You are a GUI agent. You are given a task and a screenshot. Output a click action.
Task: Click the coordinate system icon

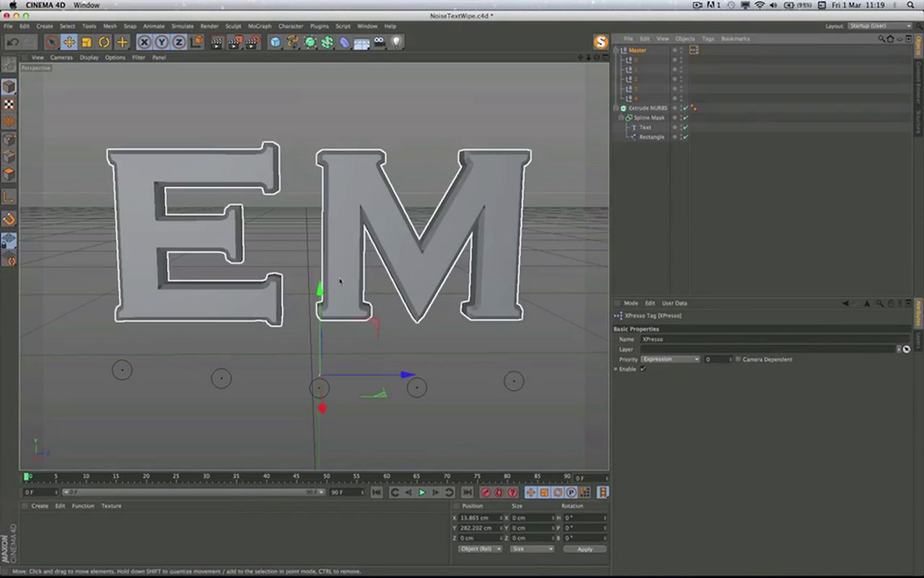click(197, 42)
